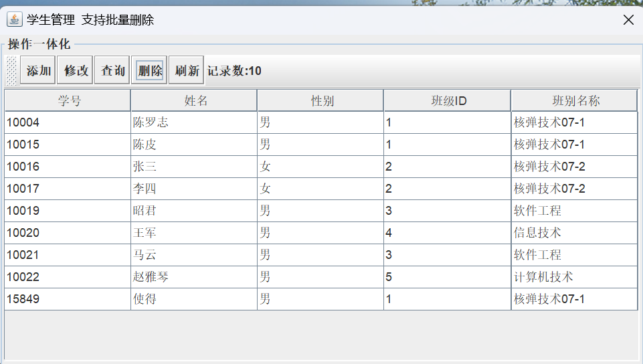Click the name cell 陈罗志
643x364 pixels.
(194, 122)
